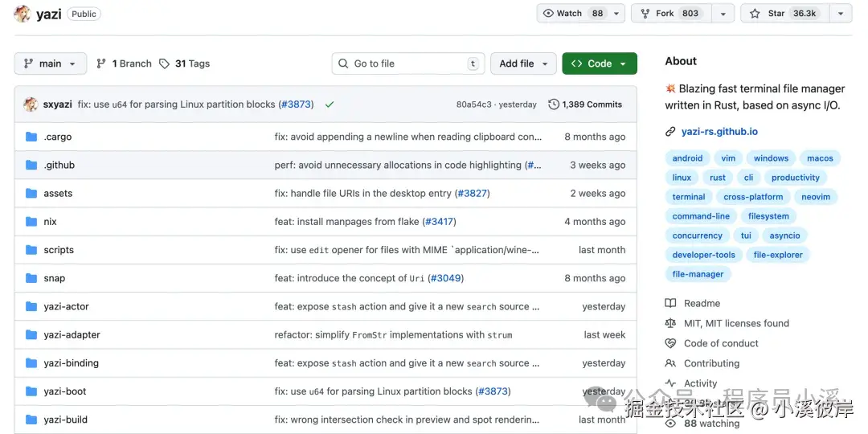Image resolution: width=868 pixels, height=434 pixels.
Task: Click the search magnifier in Go to file
Action: 343,63
